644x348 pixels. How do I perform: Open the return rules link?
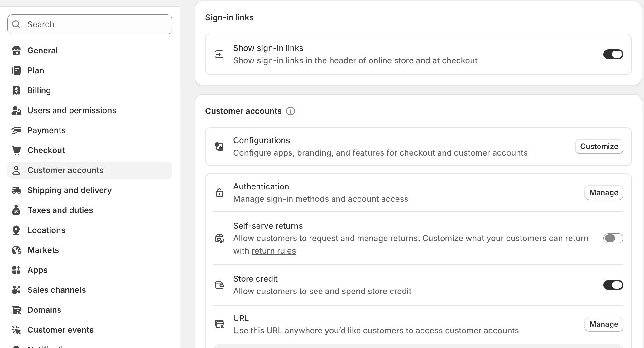coord(274,251)
